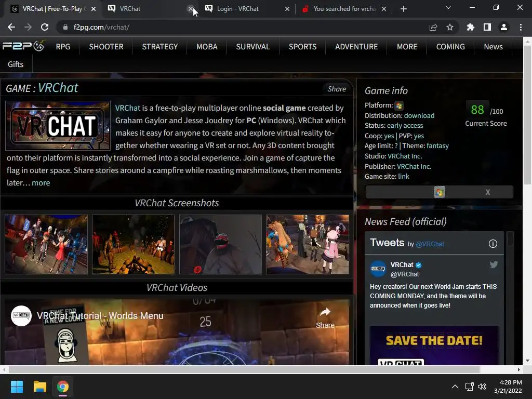Click the VR CHAT logo image
The width and height of the screenshot is (532, 399).
(x=58, y=126)
